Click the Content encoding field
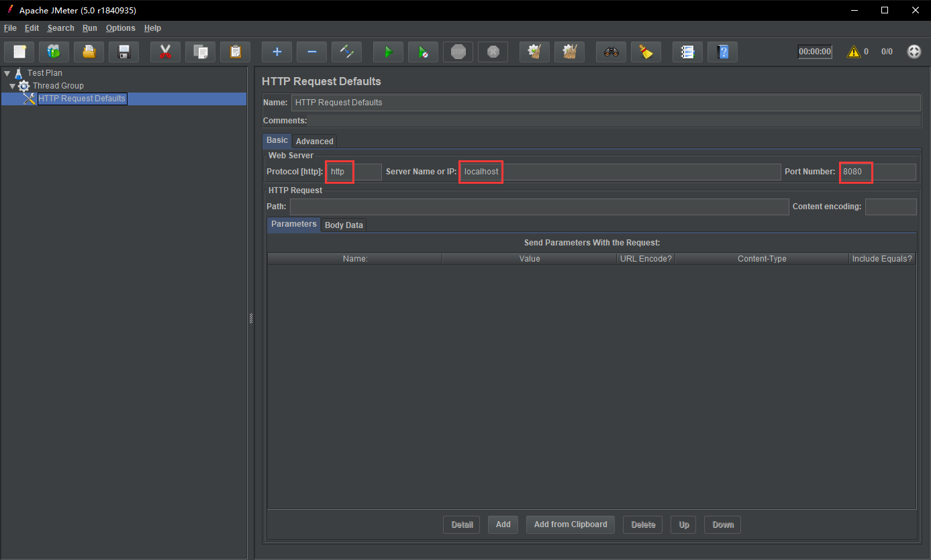 point(891,207)
